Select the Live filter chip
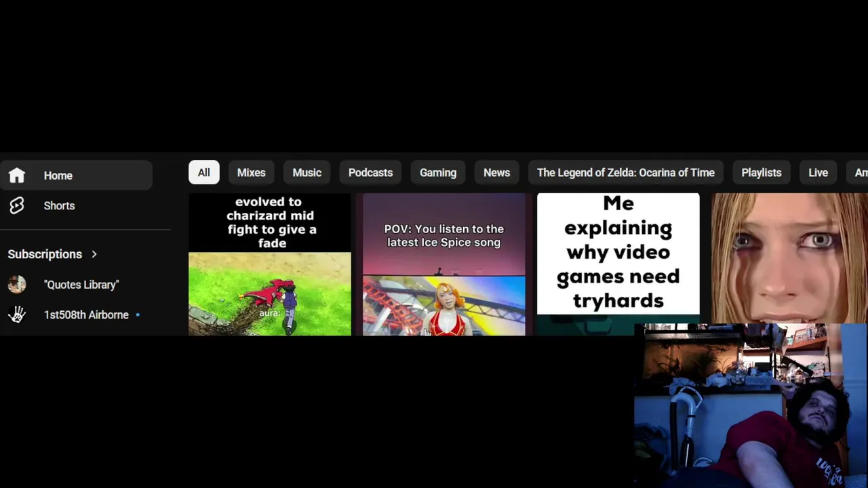This screenshot has height=488, width=868. coord(818,173)
